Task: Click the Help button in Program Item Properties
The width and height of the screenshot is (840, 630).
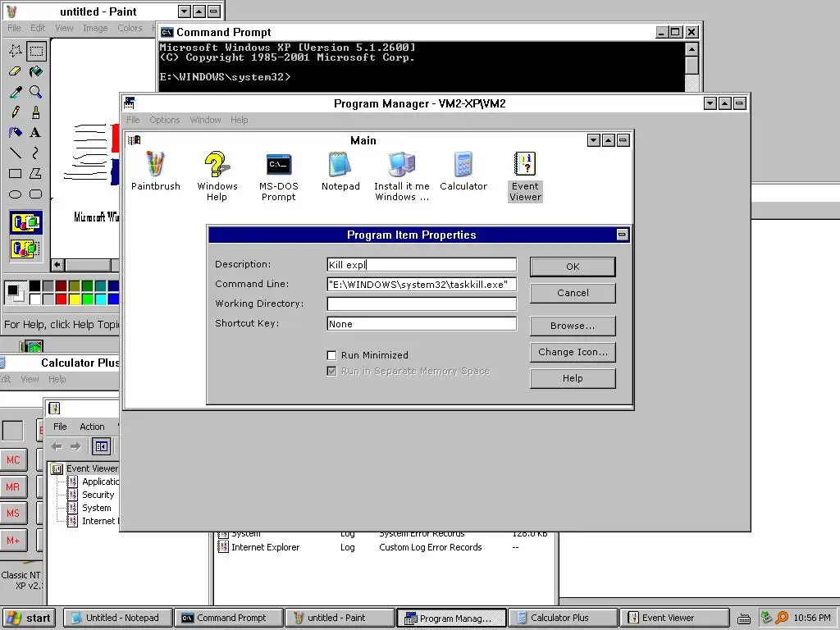Action: pos(573,378)
